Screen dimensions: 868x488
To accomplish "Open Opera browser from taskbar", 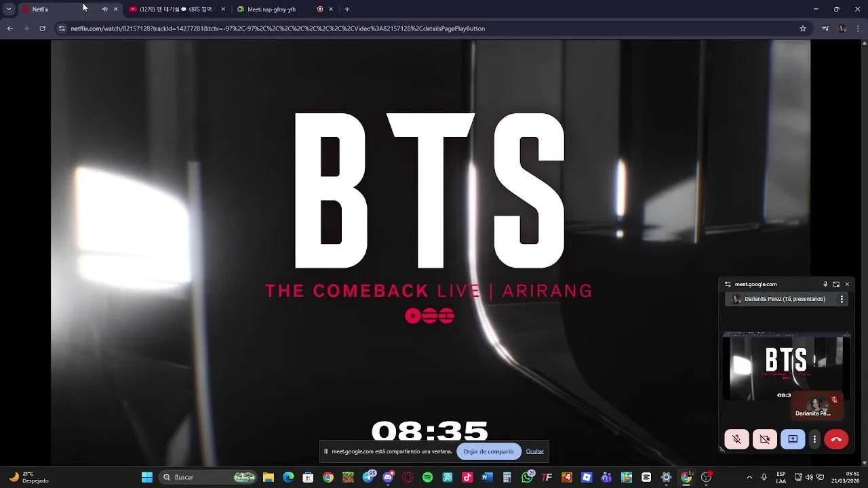I will pos(408,477).
